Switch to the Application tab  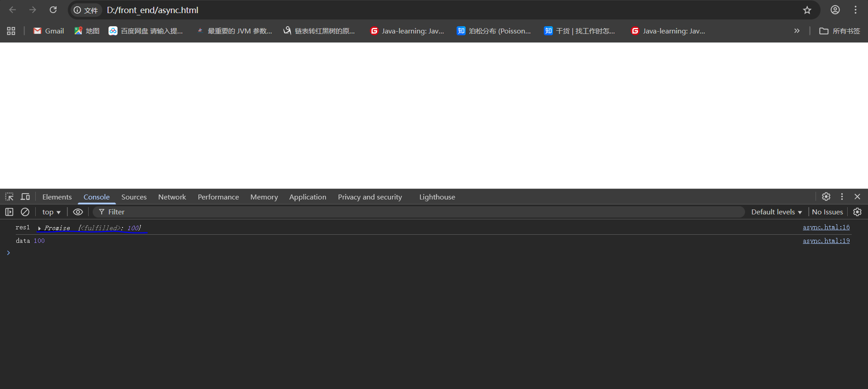(307, 197)
